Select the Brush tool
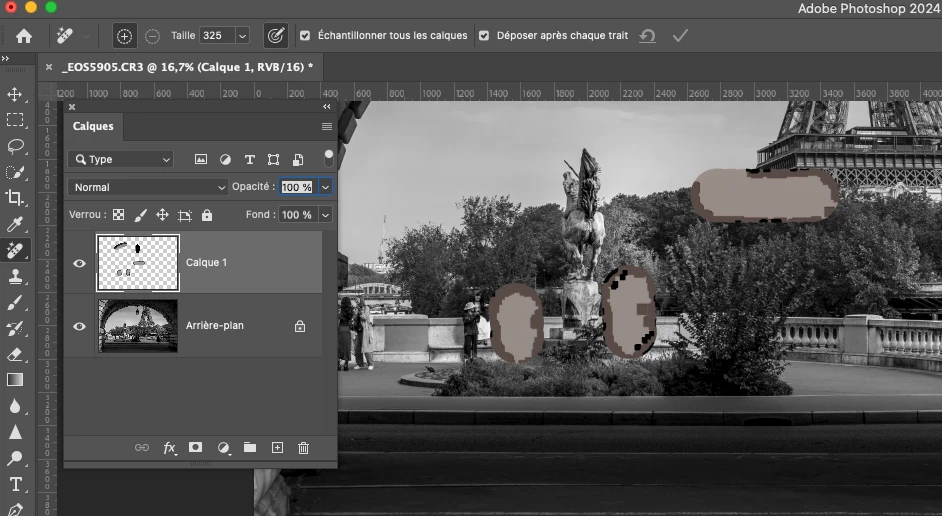942x516 pixels. coord(14,303)
